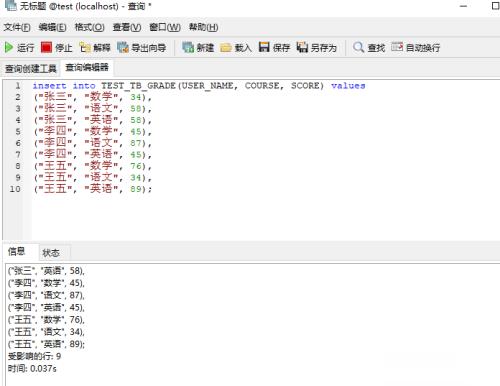Click output row with 李四 语文 87
The image size is (500, 386).
46,295
